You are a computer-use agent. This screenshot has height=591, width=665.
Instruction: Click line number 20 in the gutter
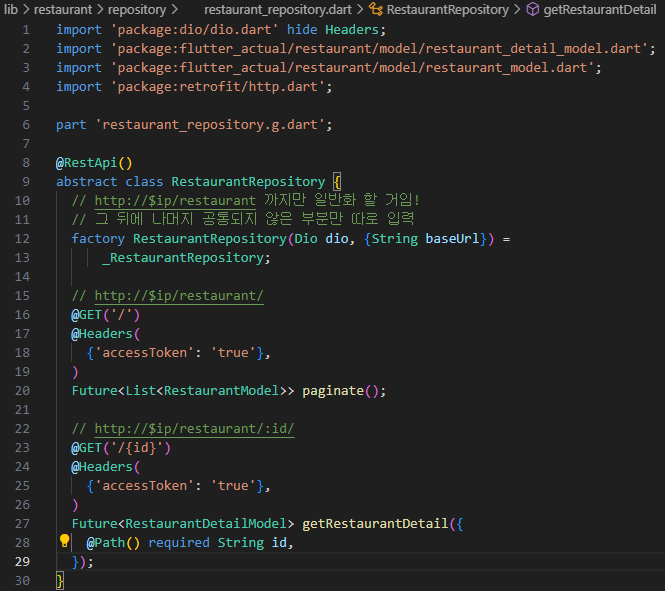22,390
